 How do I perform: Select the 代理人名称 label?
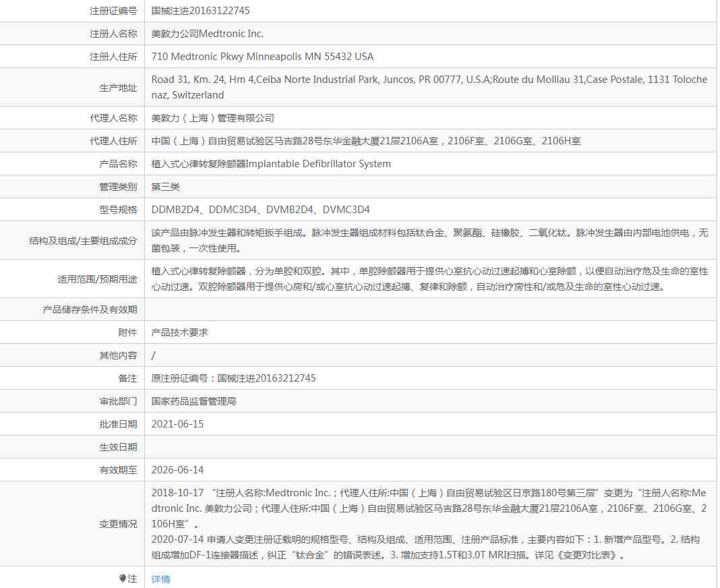pyautogui.click(x=113, y=118)
